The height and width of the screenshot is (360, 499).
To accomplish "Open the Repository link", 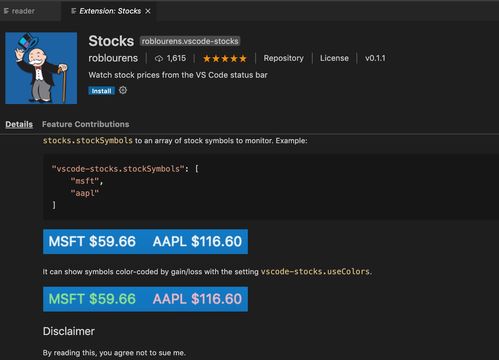I will pyautogui.click(x=284, y=58).
